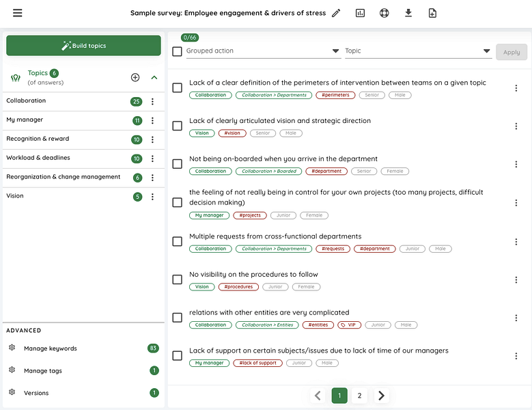
Task: Click the next page arrow
Action: pos(381,396)
